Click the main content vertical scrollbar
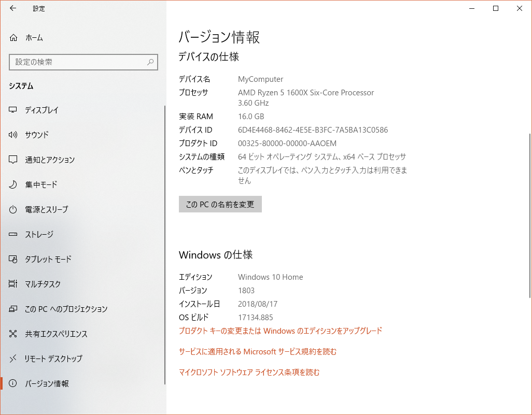 530,216
